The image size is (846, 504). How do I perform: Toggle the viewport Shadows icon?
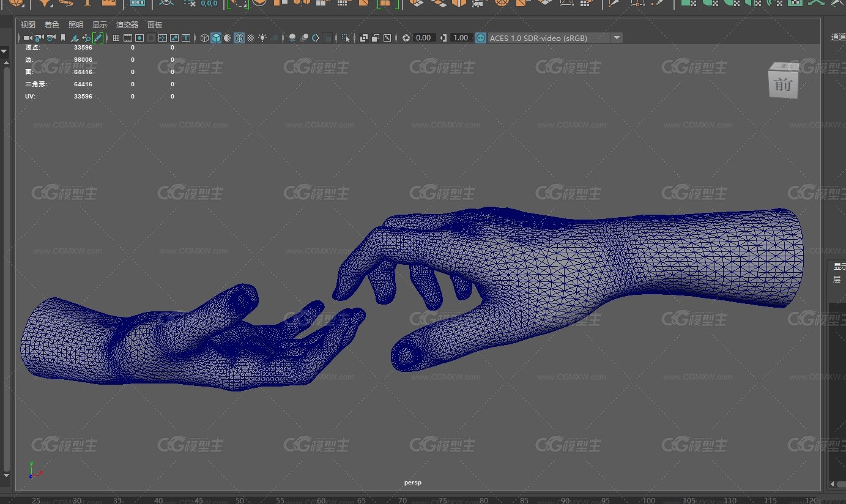tap(275, 38)
